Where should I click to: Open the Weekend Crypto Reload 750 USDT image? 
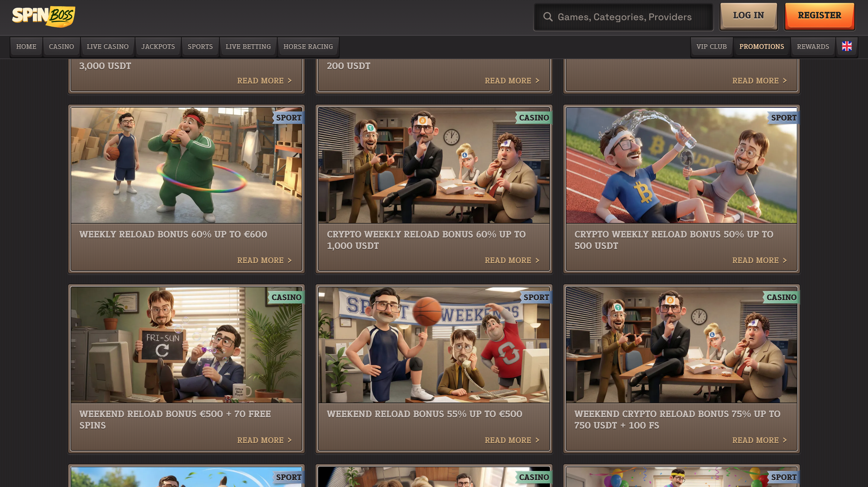click(681, 345)
